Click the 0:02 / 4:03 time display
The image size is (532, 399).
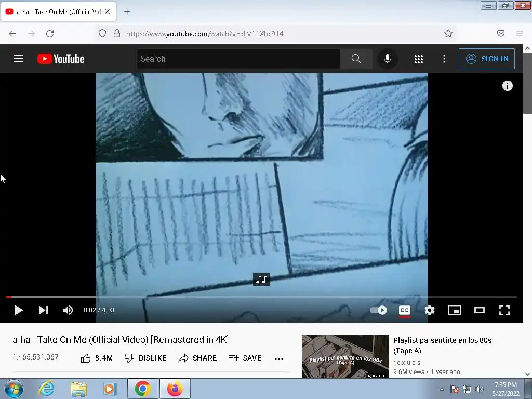click(x=99, y=310)
